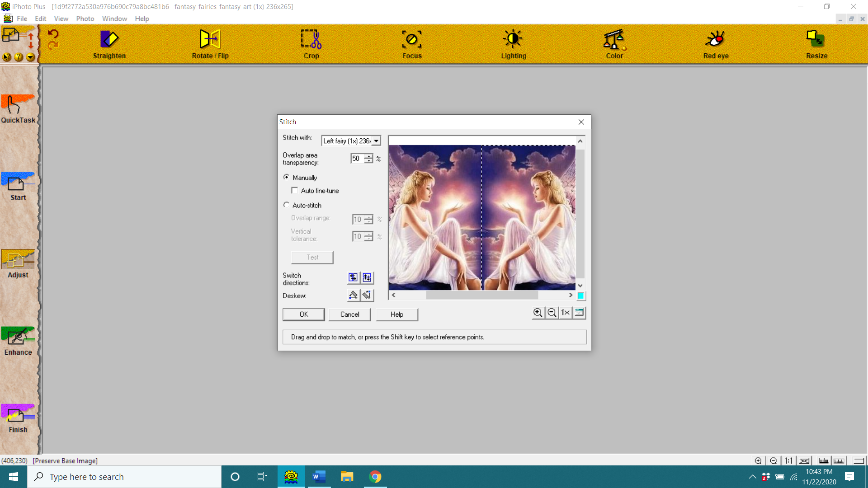The height and width of the screenshot is (488, 868).
Task: Open the Stitch with dropdown list
Action: (376, 141)
